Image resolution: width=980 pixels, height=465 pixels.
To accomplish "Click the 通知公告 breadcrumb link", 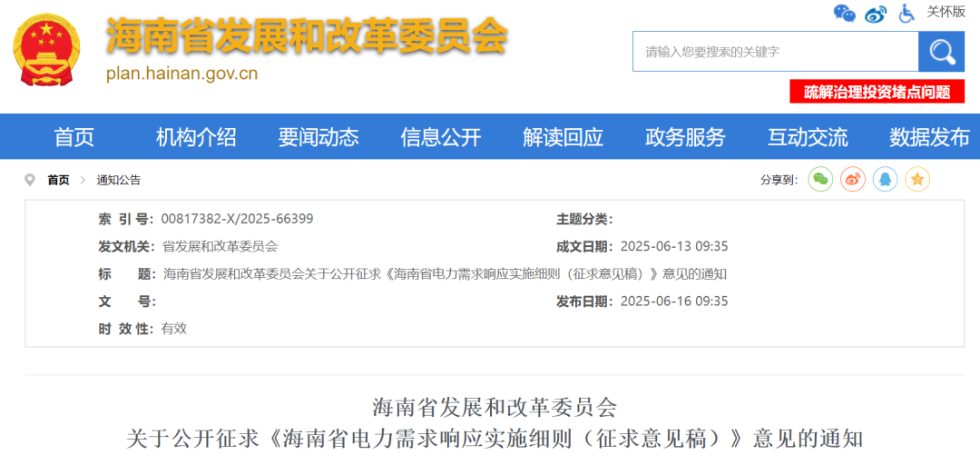I will point(119,180).
